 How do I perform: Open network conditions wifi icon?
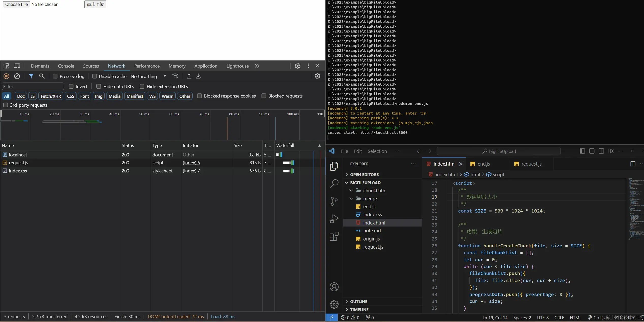click(175, 76)
